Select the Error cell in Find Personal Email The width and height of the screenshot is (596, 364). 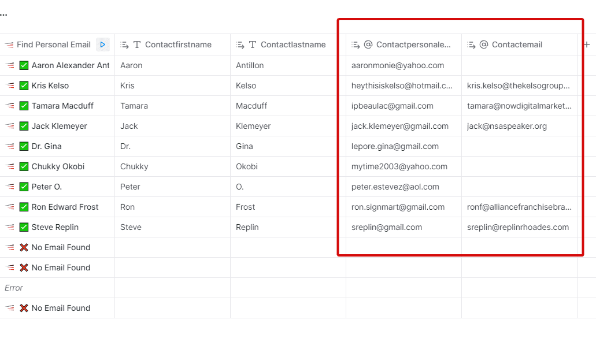pos(57,288)
